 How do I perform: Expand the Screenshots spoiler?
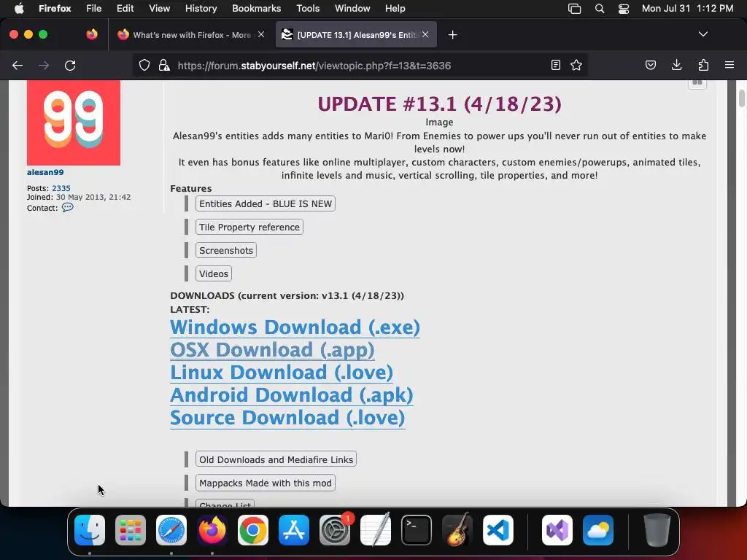point(226,251)
